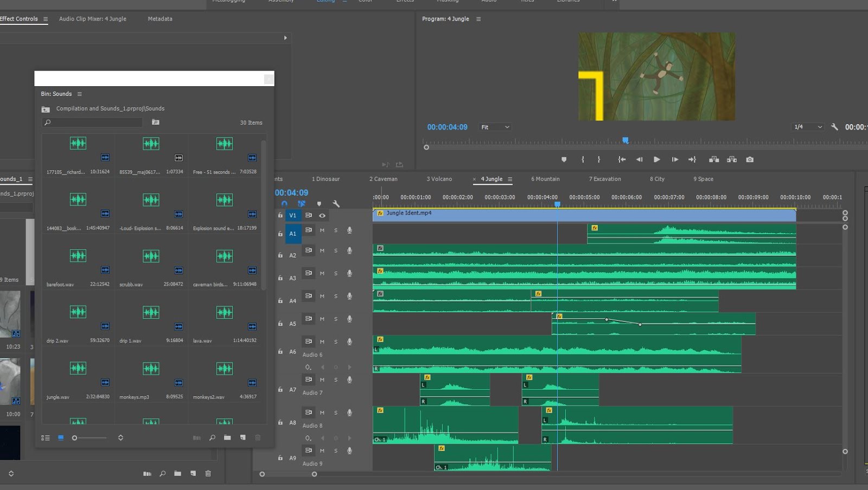
Task: Select the monkeys.mp3 clip thumbnail
Action: pyautogui.click(x=151, y=369)
